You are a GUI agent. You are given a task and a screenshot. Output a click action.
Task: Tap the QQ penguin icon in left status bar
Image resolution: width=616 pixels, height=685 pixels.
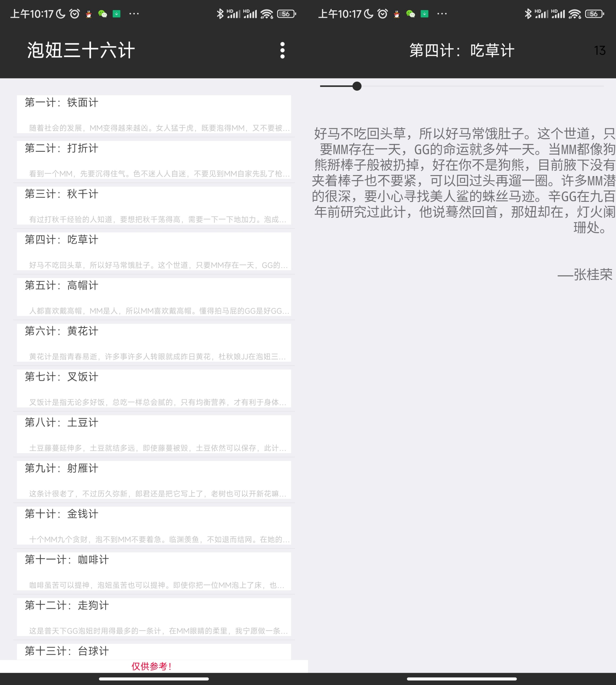tap(89, 14)
